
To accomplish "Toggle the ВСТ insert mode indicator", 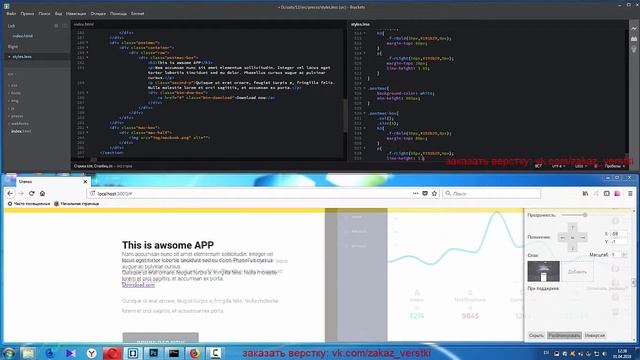I will click(538, 166).
